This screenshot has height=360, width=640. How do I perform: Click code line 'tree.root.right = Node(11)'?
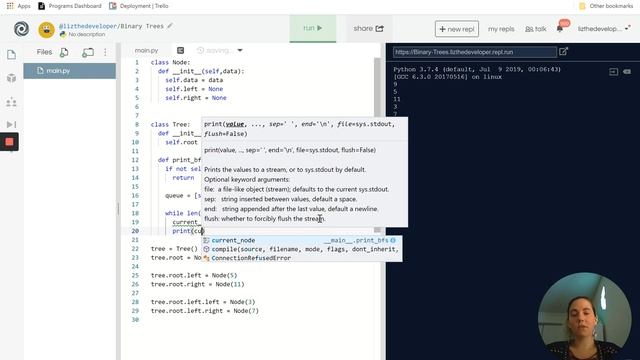click(198, 284)
